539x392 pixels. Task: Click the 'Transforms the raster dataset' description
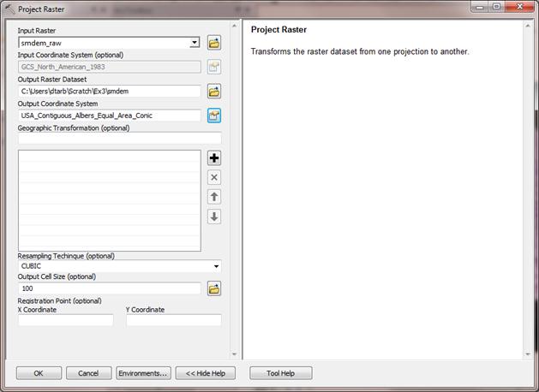coord(360,51)
